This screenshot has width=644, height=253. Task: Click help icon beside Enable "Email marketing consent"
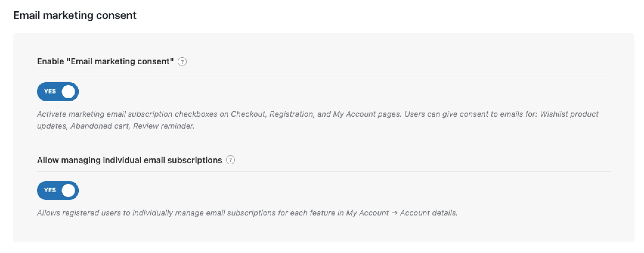(x=182, y=62)
